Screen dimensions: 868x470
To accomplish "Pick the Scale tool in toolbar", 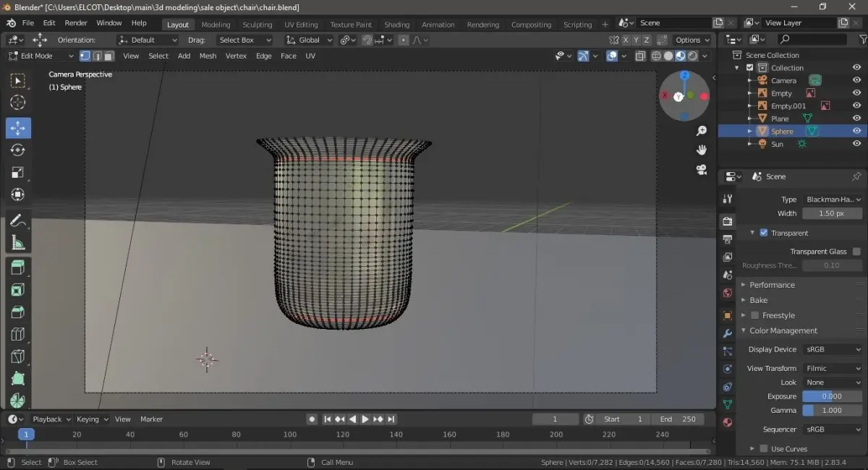I will (x=18, y=172).
